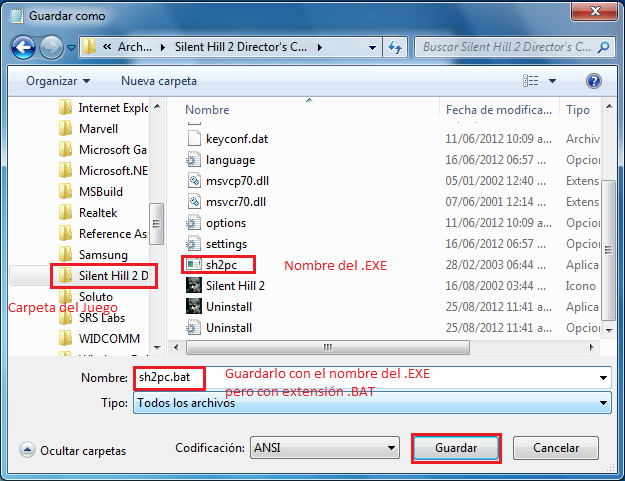Viewport: 625px width, 481px height.
Task: Click the msvcr70.dll file icon
Action: click(x=194, y=202)
